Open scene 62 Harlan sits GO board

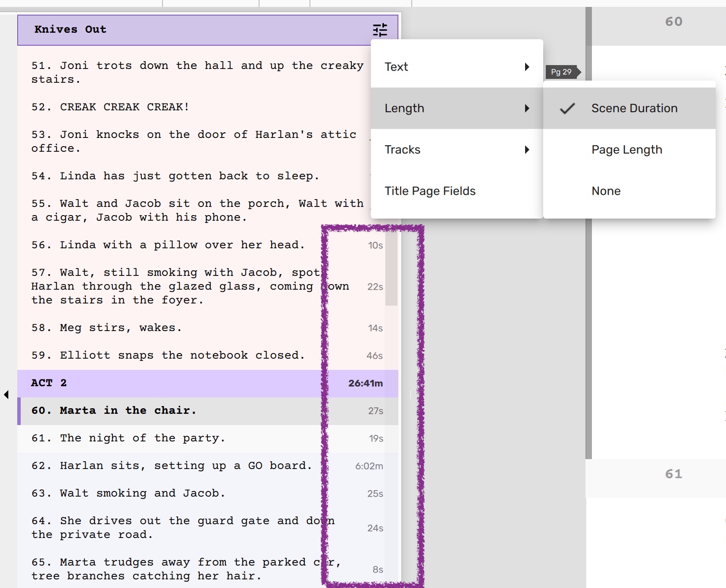tap(172, 466)
